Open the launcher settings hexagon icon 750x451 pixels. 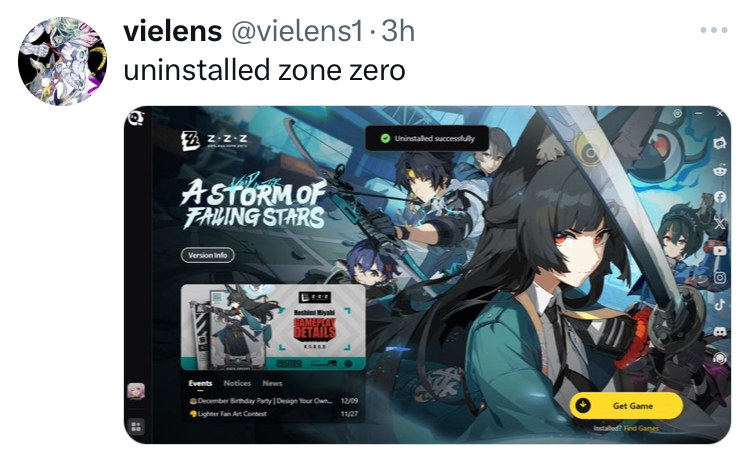(677, 113)
